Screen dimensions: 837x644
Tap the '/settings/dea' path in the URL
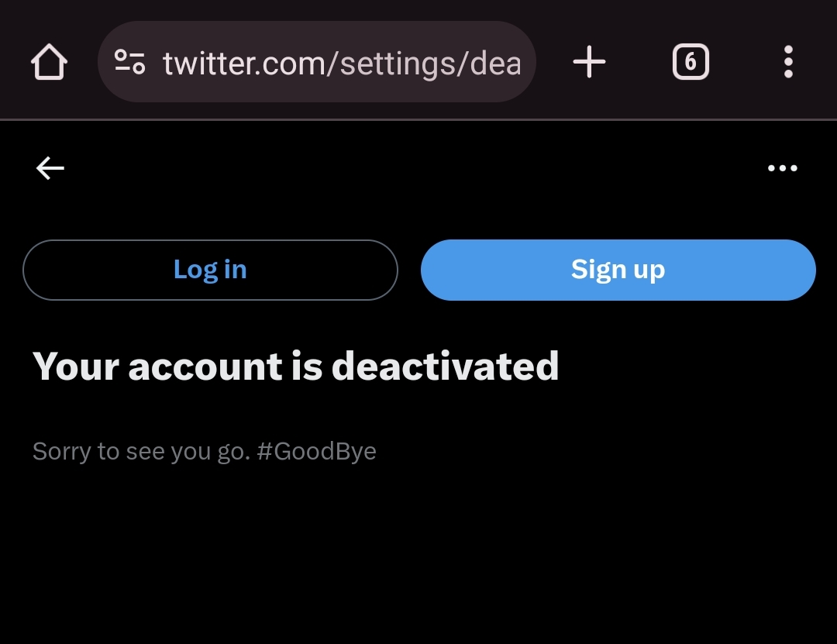pos(425,62)
